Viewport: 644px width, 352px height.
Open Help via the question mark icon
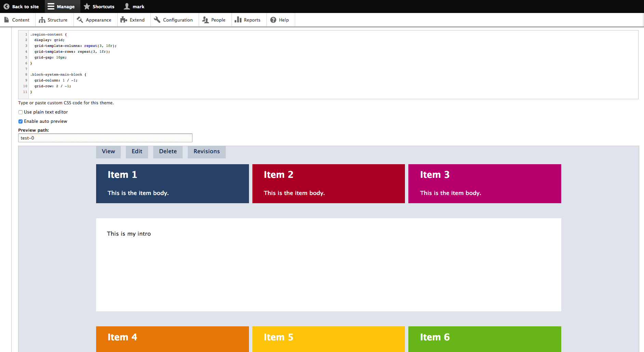[273, 20]
